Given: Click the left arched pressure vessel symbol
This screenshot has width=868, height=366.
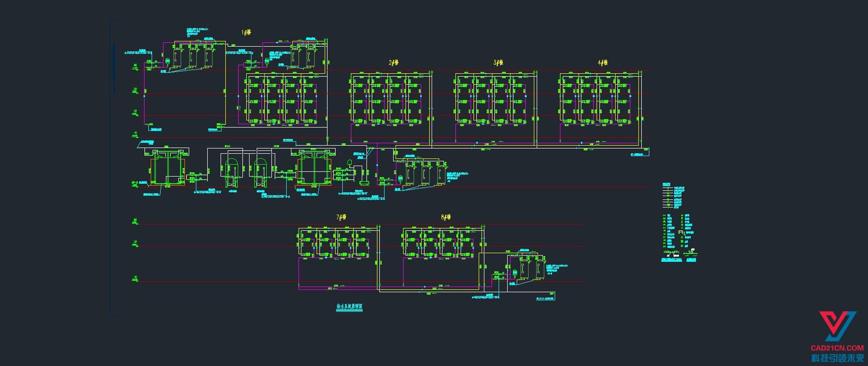Looking at the screenshot, I should tap(231, 170).
